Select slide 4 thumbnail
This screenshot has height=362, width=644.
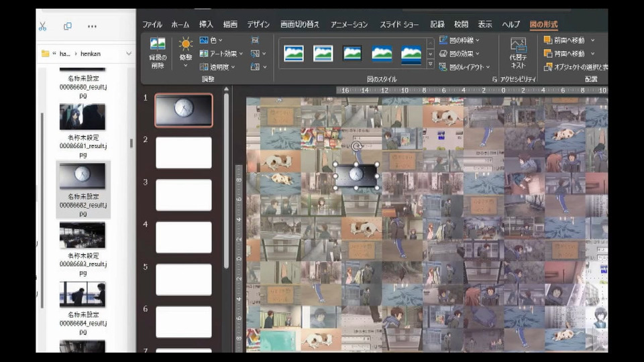(184, 237)
